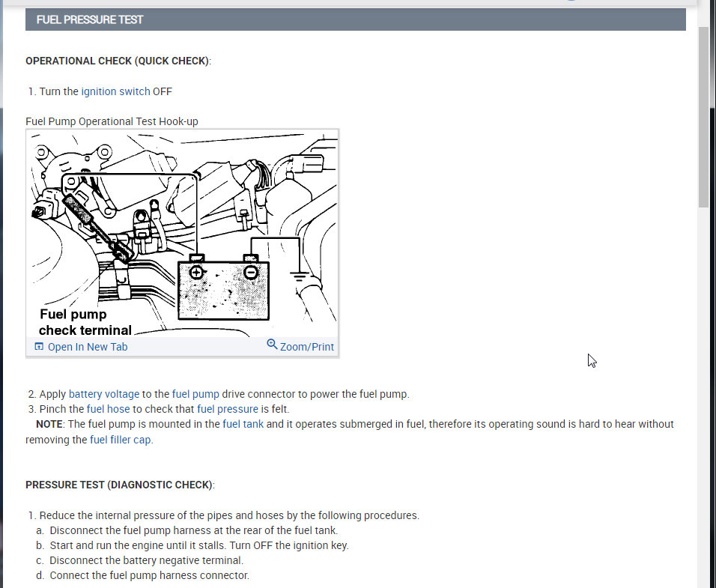Viewport: 716px width, 588px height.
Task: Click Open In New Tab under the diagram
Action: tap(88, 347)
